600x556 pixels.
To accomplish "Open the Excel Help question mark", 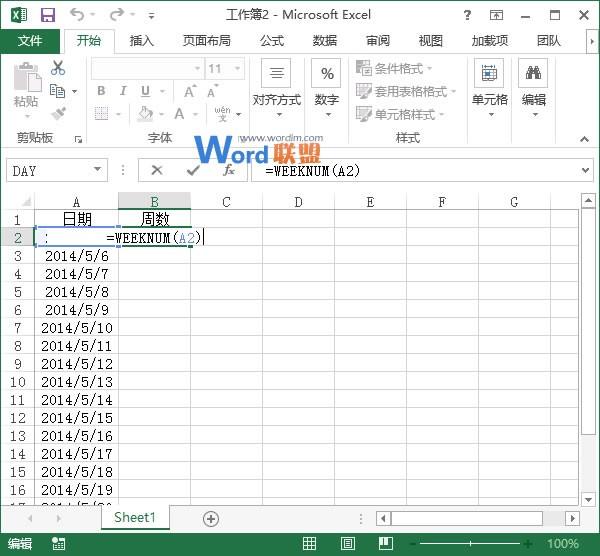I will [467, 15].
